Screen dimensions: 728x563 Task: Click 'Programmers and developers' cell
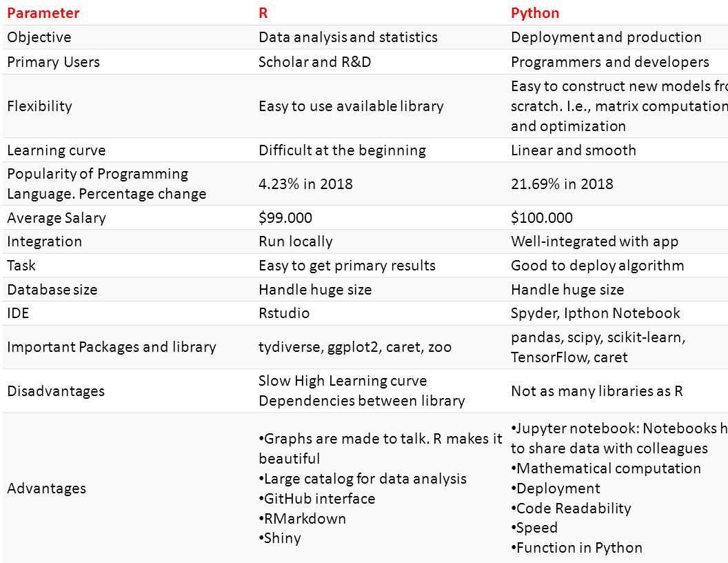click(x=609, y=62)
